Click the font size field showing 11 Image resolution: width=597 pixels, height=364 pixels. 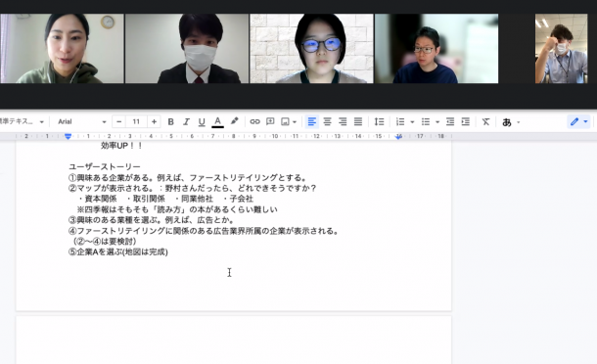[136, 122]
